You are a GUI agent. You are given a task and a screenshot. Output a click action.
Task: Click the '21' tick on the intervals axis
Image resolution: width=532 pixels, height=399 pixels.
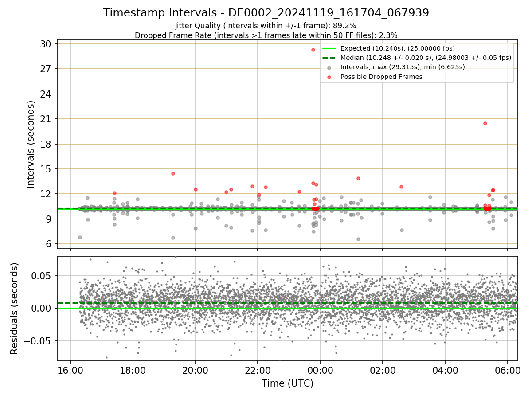pyautogui.click(x=46, y=119)
